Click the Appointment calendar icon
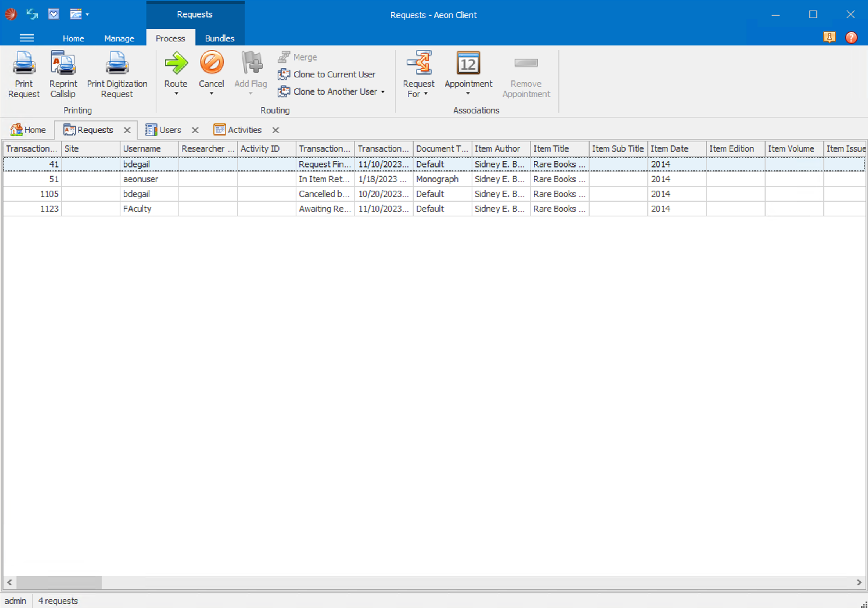This screenshot has height=608, width=868. coord(468,63)
